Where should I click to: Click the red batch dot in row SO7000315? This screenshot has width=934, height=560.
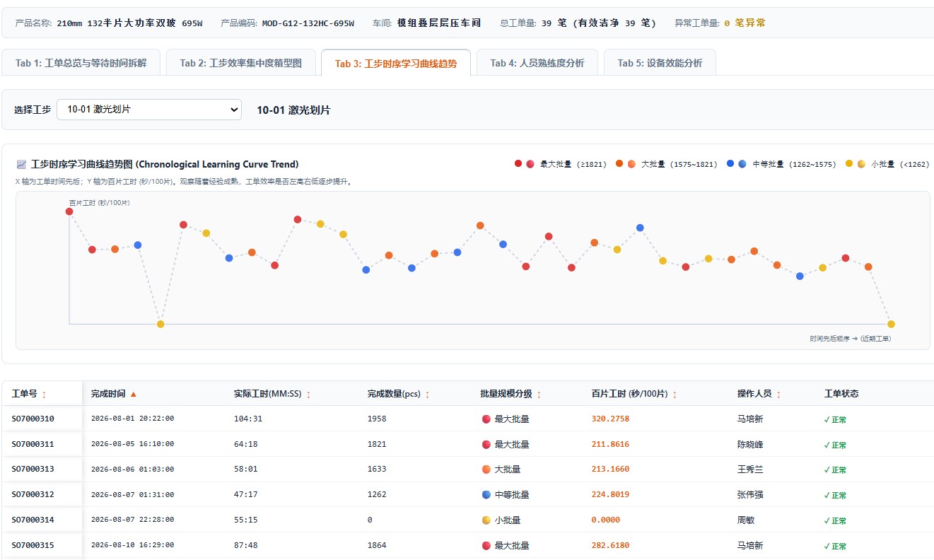point(486,546)
